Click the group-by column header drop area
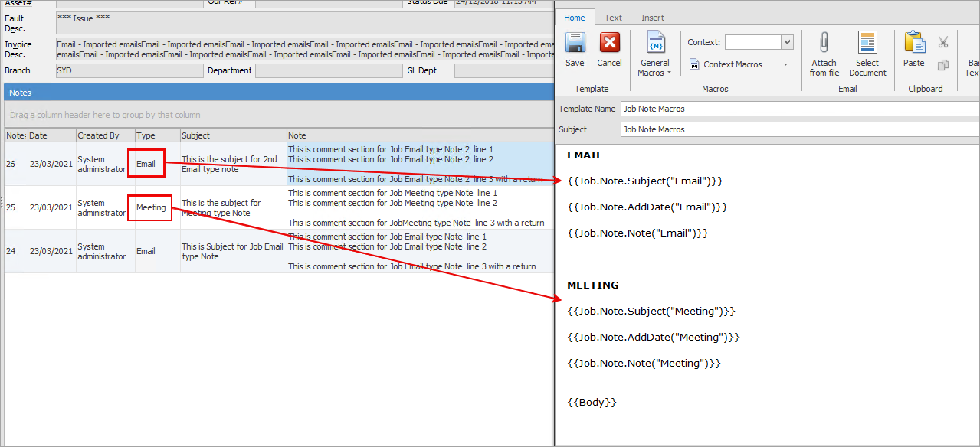 coord(279,115)
